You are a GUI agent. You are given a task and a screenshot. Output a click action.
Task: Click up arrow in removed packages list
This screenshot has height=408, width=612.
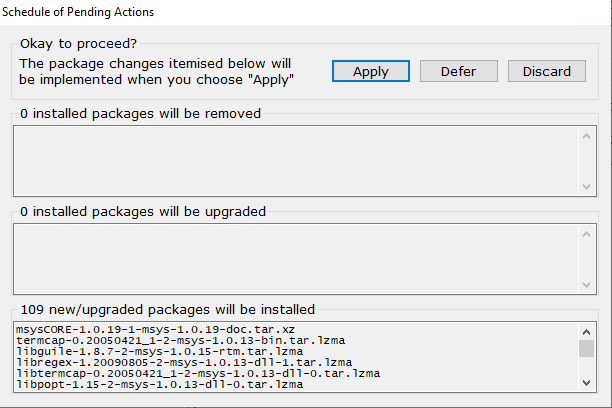pos(586,136)
